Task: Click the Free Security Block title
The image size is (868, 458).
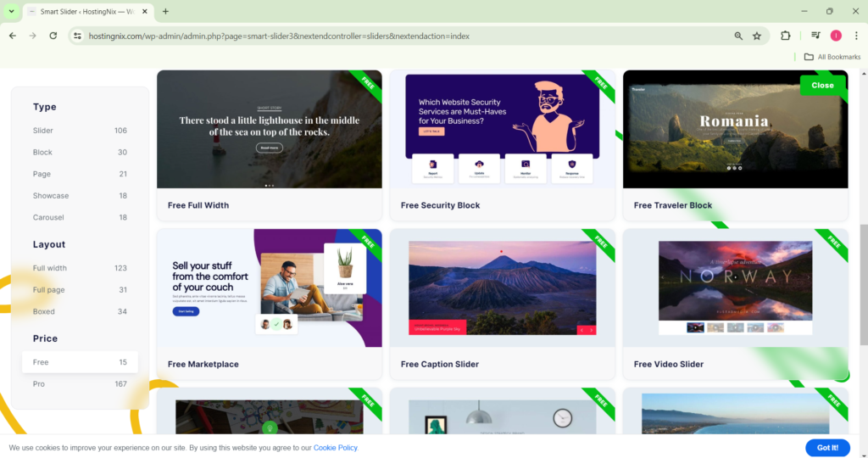Action: (440, 205)
